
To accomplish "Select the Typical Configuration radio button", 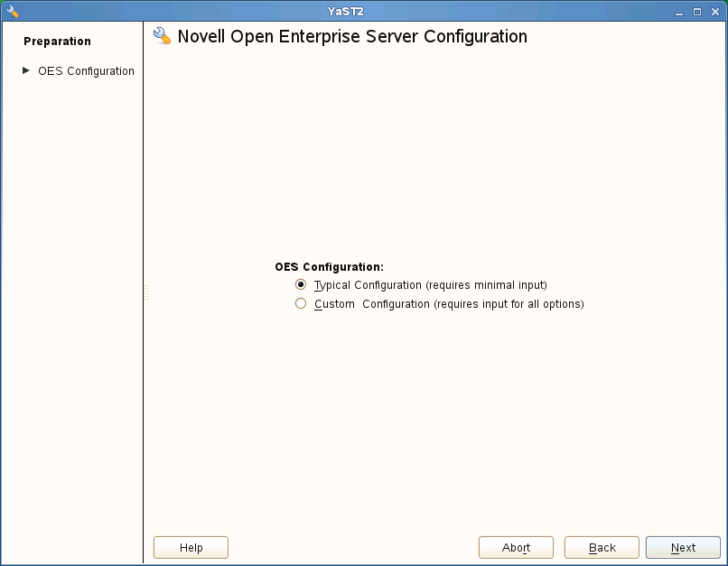I will coord(301,285).
